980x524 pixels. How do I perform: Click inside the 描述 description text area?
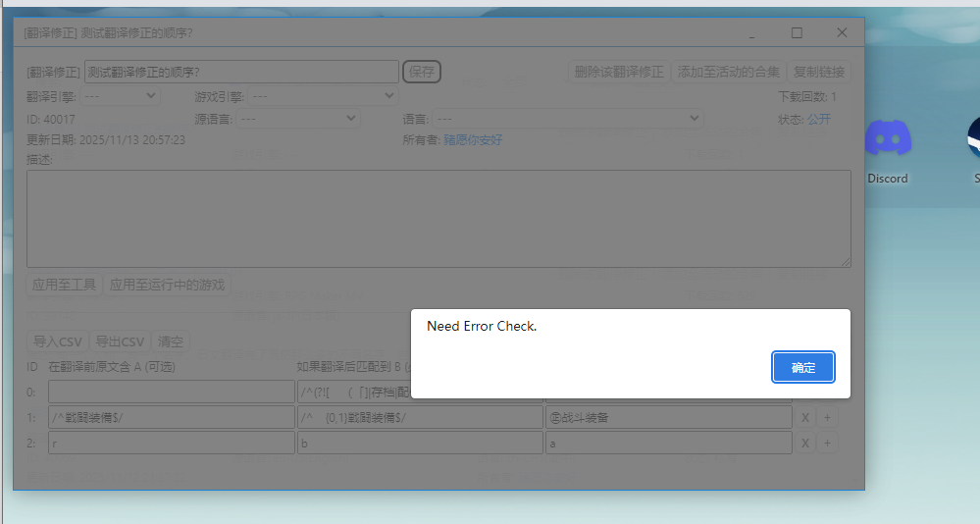point(438,218)
